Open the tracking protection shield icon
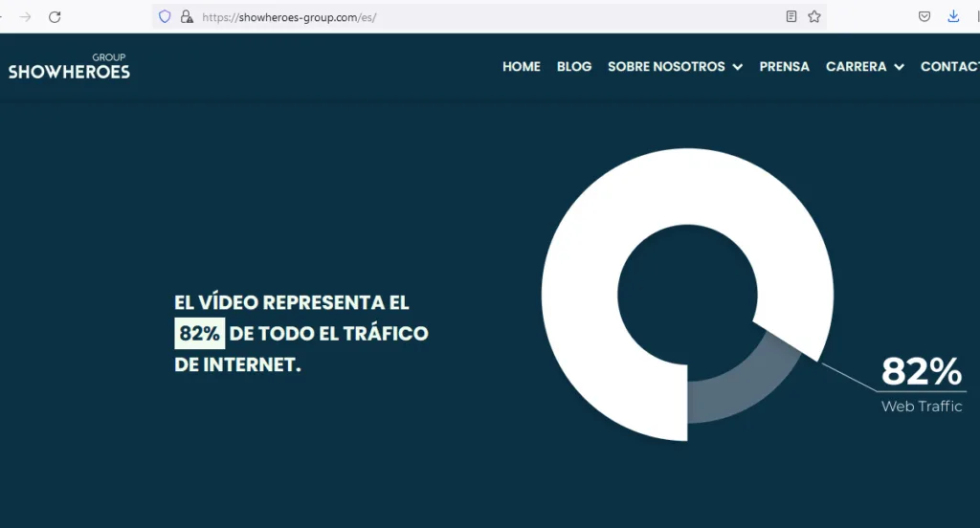 coord(165,16)
